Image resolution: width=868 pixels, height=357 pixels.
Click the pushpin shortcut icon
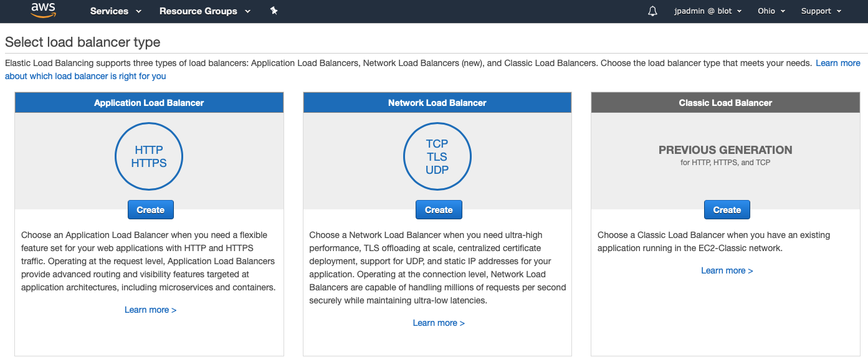tap(274, 11)
